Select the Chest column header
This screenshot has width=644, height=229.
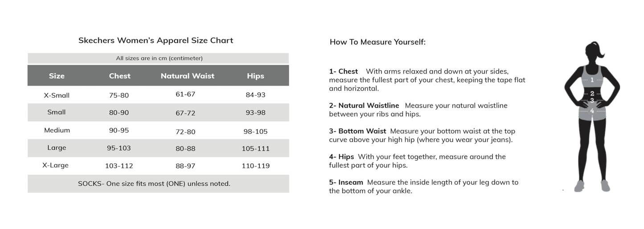[120, 76]
